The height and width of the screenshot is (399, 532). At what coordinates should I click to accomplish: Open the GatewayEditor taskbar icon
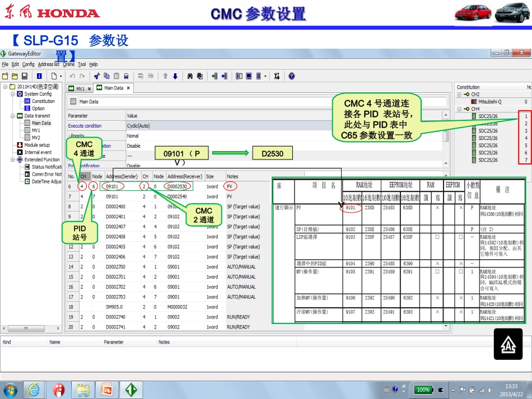[x=131, y=390]
